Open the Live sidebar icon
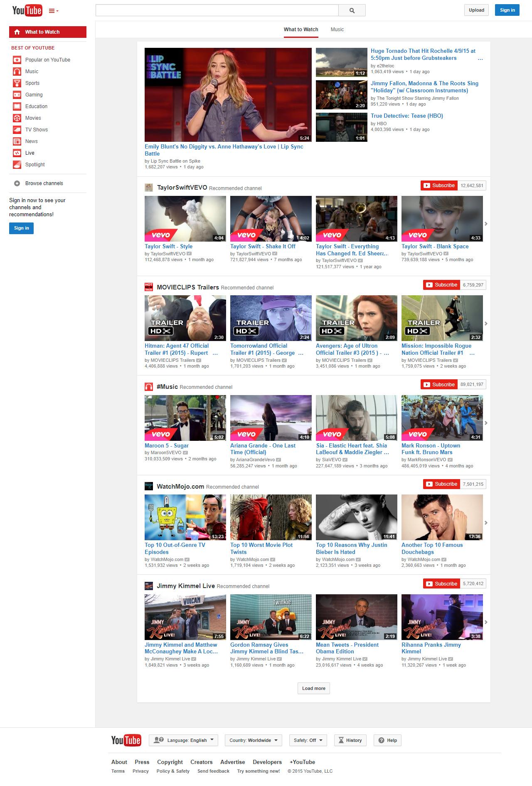Viewport: 532px width, 786px height. (17, 153)
